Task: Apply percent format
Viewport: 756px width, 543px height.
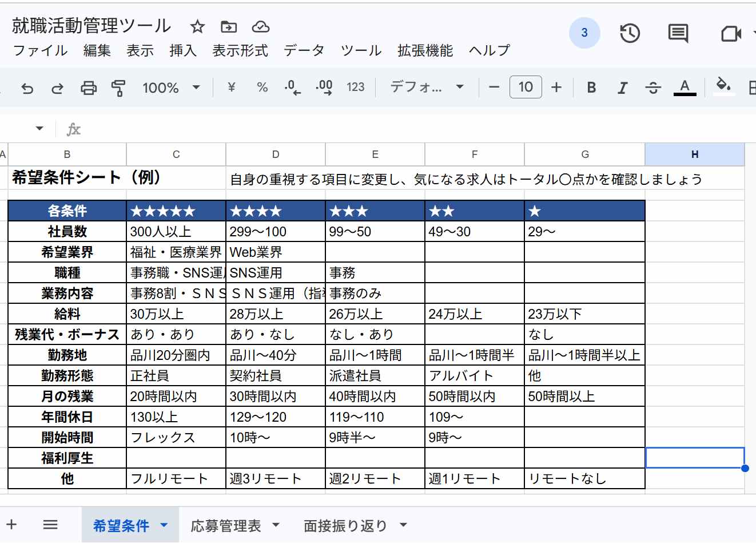Action: [261, 87]
